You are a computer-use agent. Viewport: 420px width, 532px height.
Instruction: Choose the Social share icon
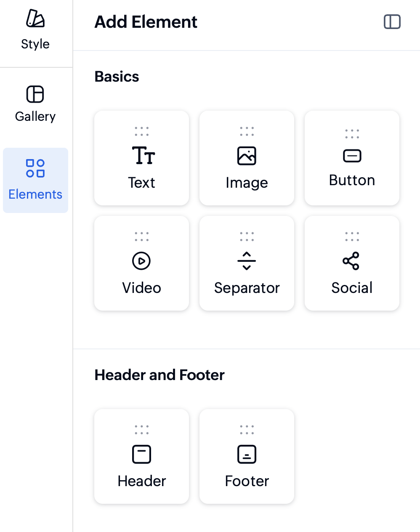[351, 261]
